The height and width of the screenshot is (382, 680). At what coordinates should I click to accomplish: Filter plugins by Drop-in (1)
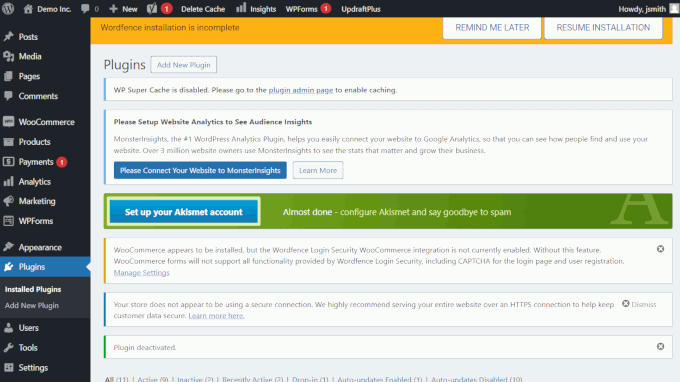pos(310,379)
